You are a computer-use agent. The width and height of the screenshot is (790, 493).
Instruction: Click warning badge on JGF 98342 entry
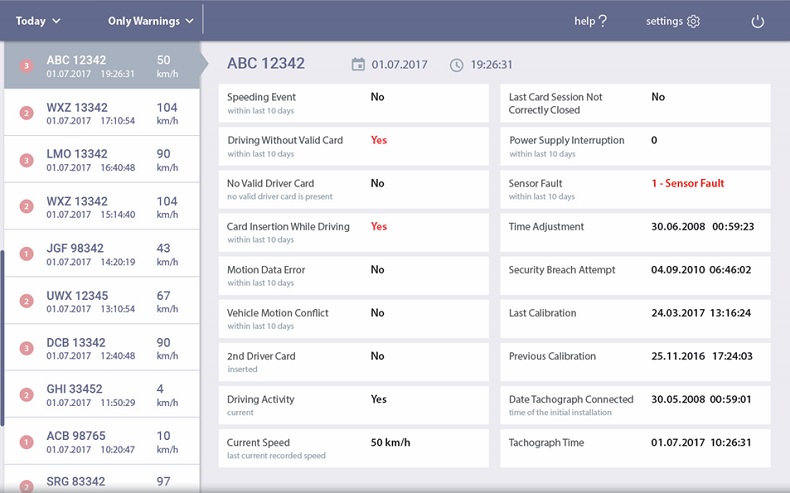pyautogui.click(x=26, y=254)
